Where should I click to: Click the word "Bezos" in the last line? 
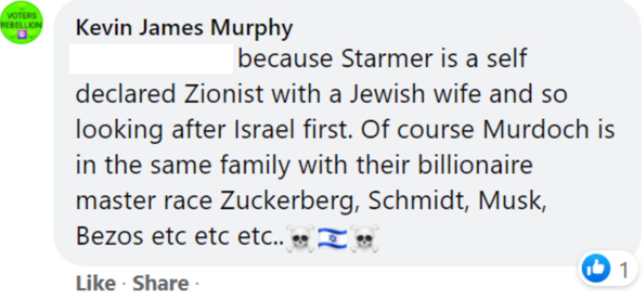point(109,236)
